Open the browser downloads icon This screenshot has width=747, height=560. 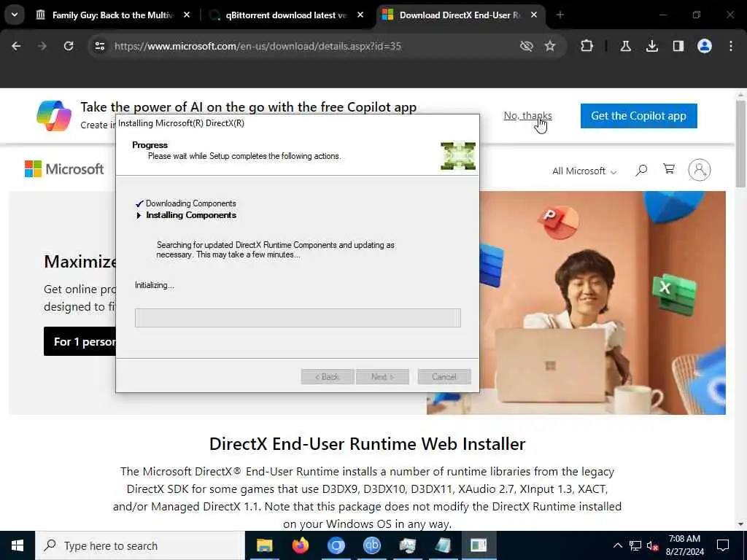pyautogui.click(x=651, y=46)
